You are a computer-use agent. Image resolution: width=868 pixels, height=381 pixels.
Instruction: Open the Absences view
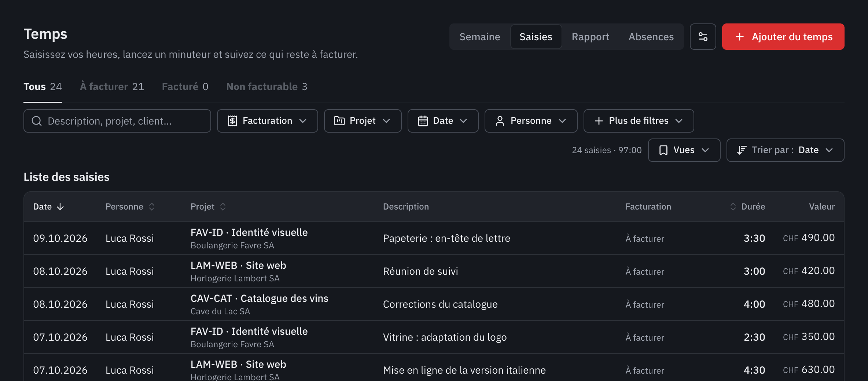coord(651,37)
